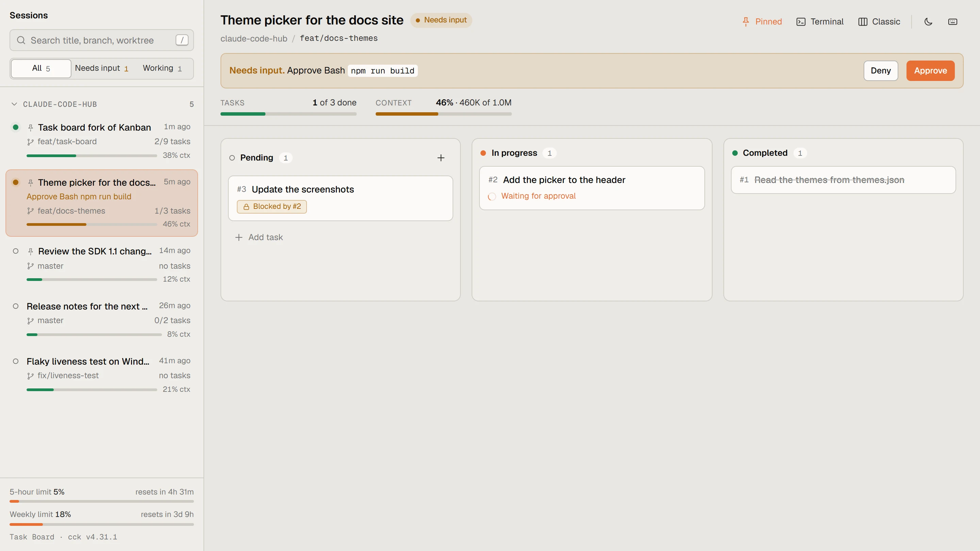Image resolution: width=980 pixels, height=551 pixels.
Task: Click branch icon next to fix/liveness-test
Action: (30, 376)
